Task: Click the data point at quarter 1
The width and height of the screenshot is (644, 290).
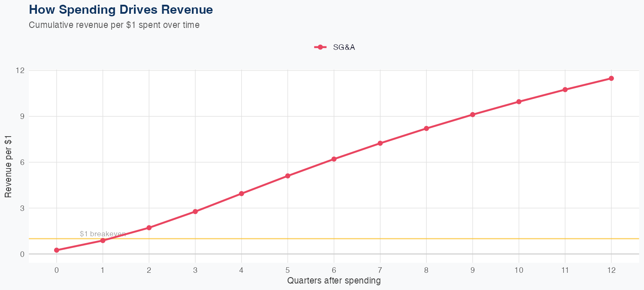Action: click(103, 241)
